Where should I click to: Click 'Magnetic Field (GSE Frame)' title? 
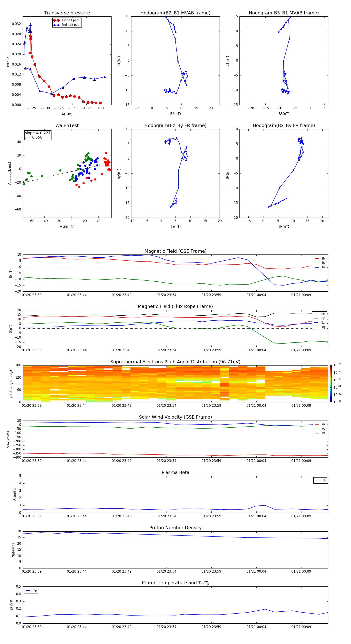tap(175, 251)
